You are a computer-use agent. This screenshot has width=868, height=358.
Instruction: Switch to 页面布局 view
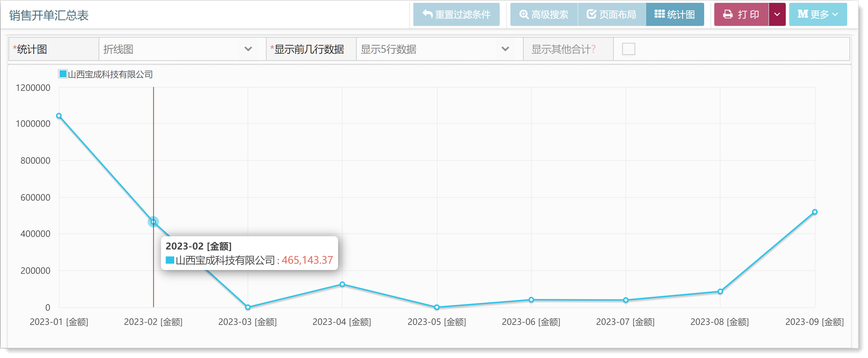(617, 15)
